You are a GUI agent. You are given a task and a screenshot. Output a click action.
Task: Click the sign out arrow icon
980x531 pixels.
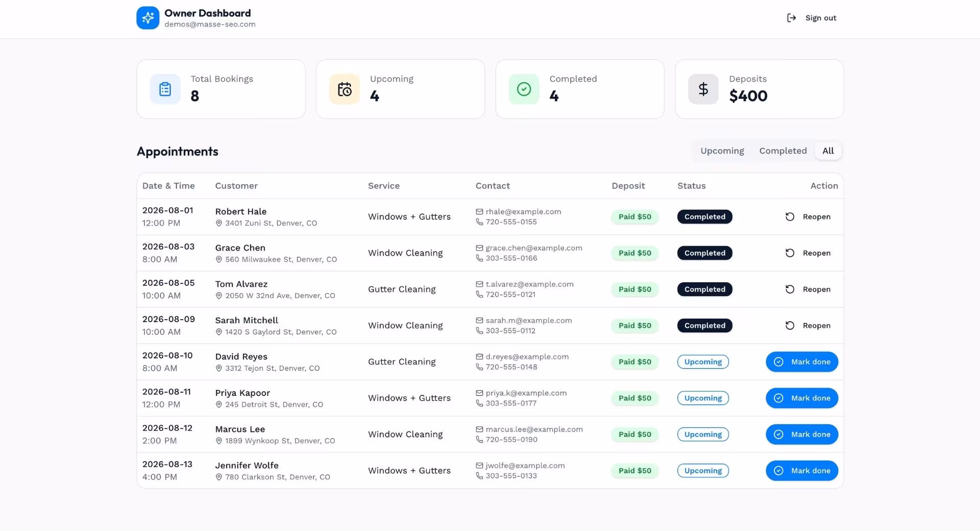tap(791, 18)
